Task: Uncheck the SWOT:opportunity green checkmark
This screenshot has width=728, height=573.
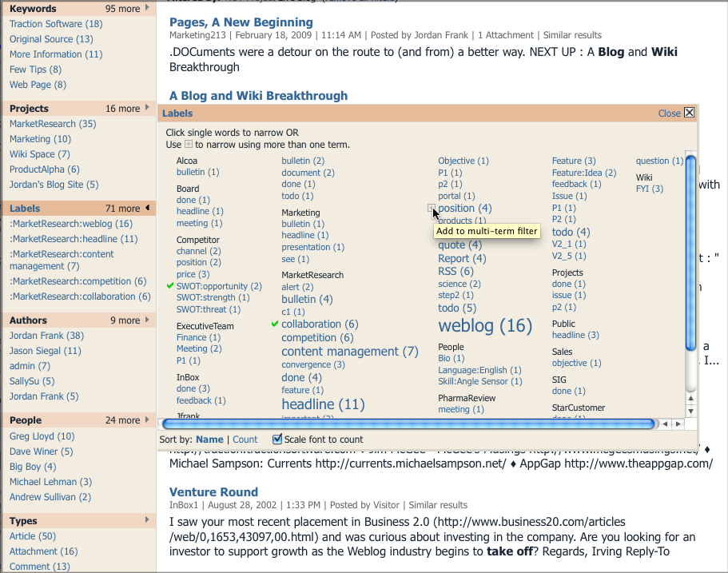Action: tap(170, 285)
